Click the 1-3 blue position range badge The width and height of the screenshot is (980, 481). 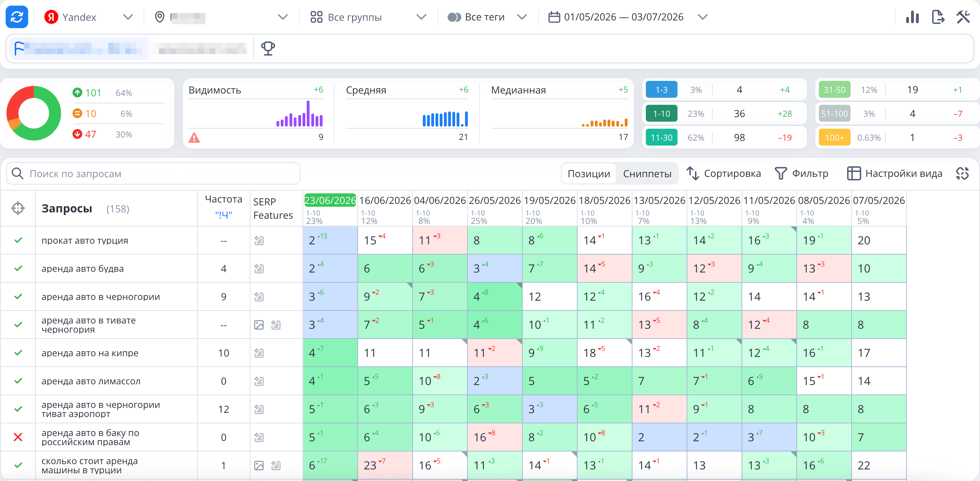pos(661,90)
